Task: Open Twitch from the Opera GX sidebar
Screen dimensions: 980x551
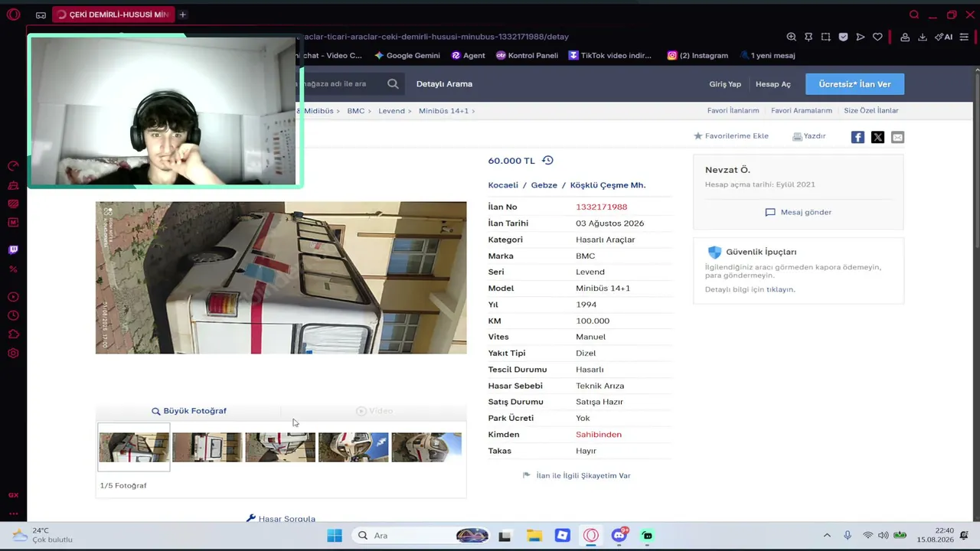Action: 13,249
